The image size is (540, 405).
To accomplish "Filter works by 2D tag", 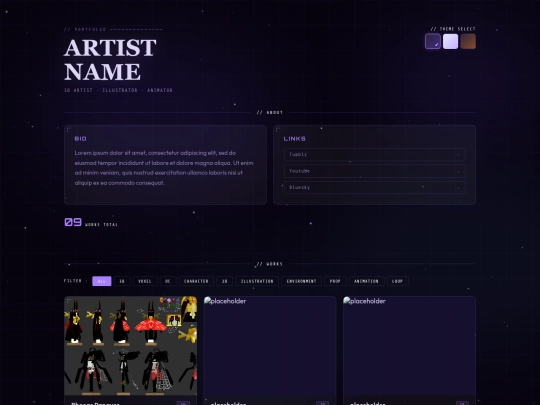I will coord(225,281).
